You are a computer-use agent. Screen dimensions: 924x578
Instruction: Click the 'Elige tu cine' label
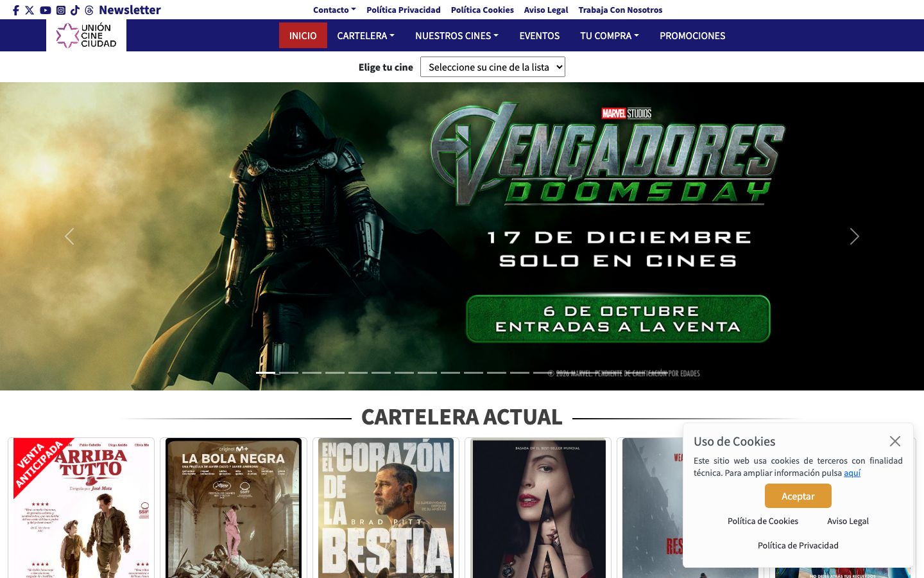[386, 67]
